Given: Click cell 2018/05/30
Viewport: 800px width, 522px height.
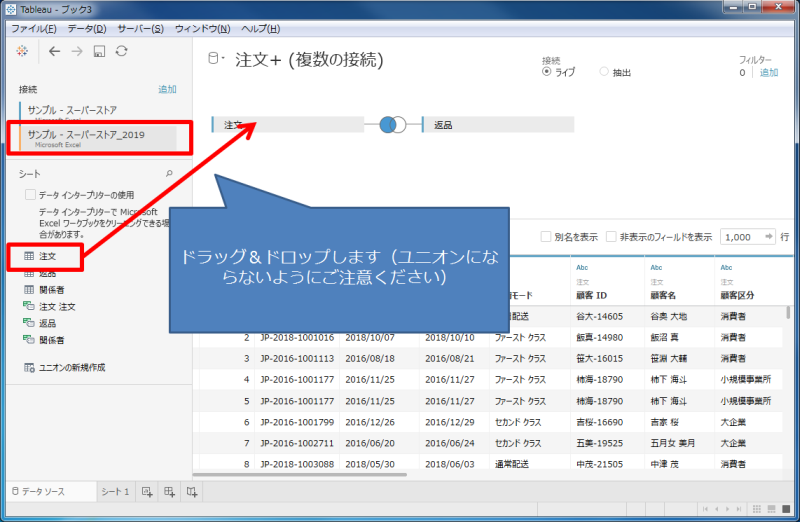Looking at the screenshot, I should pyautogui.click(x=370, y=464).
